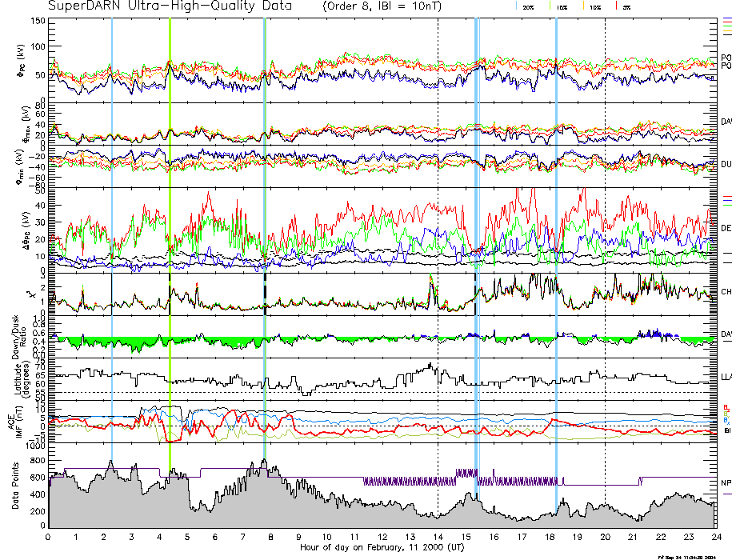The width and height of the screenshot is (732, 560).
Task: Click the Latitude (degrees) y-axis label
Action: point(16,374)
